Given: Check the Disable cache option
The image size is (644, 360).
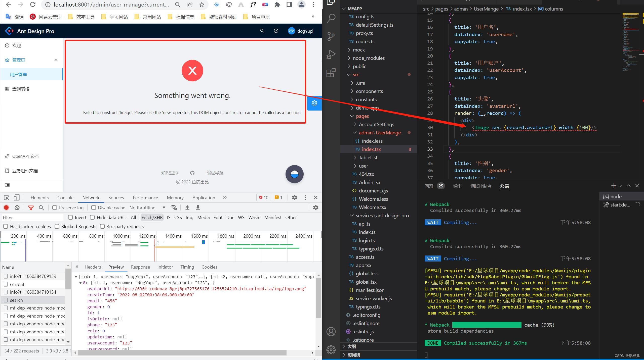Looking at the screenshot, I should (x=93, y=208).
